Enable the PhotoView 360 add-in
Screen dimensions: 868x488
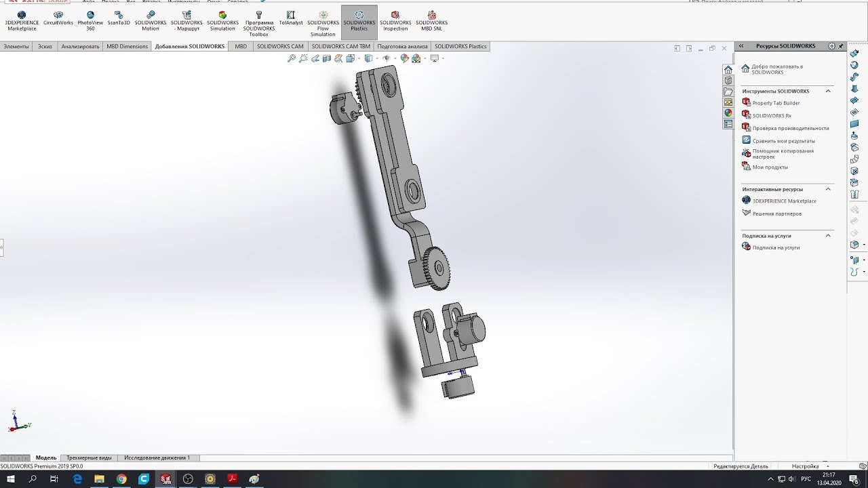coord(90,21)
